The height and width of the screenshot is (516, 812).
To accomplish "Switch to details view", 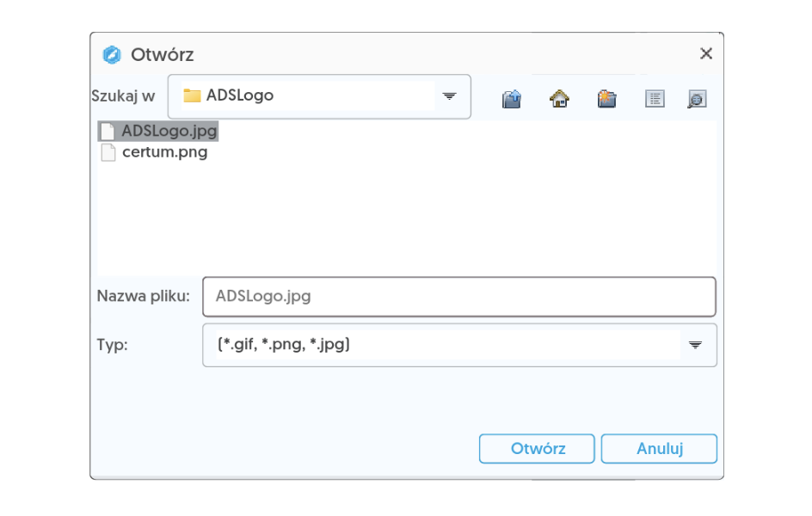I will (696, 99).
